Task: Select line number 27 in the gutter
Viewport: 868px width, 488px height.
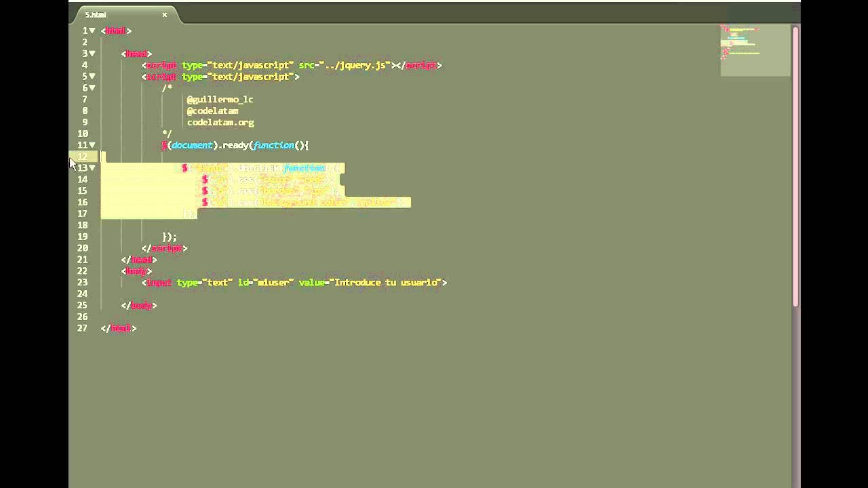Action: (82, 327)
